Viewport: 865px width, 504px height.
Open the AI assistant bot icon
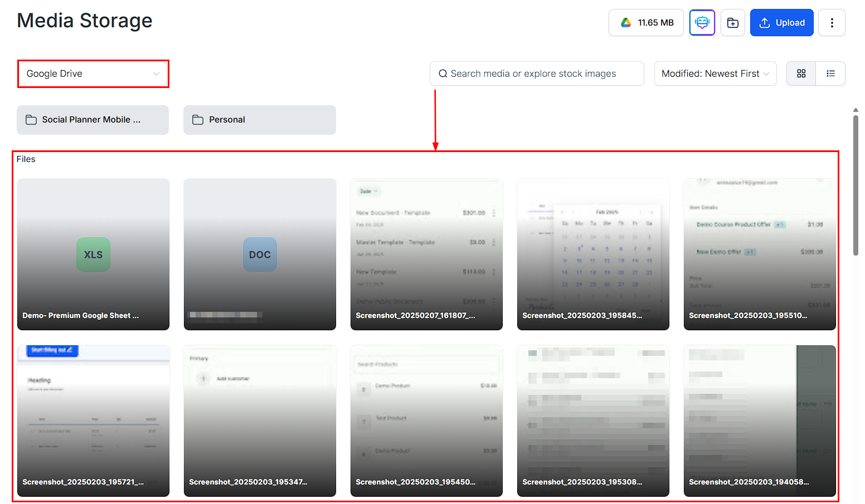pyautogui.click(x=702, y=22)
